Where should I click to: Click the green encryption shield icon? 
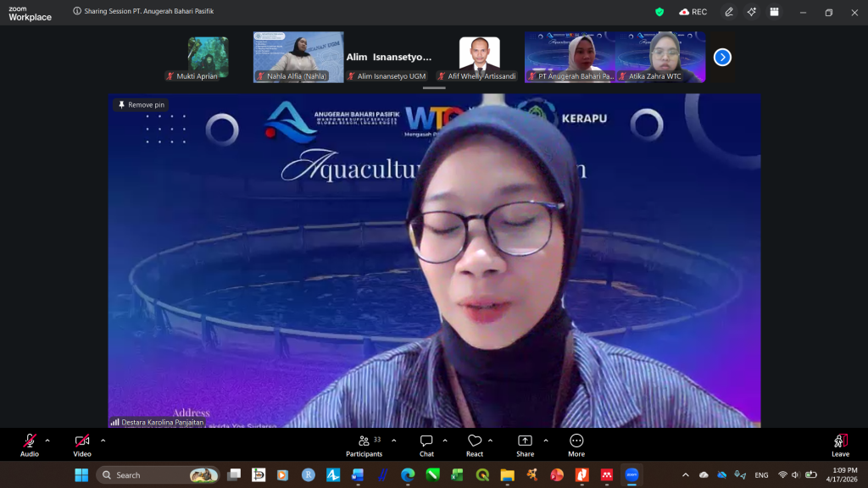pos(659,12)
